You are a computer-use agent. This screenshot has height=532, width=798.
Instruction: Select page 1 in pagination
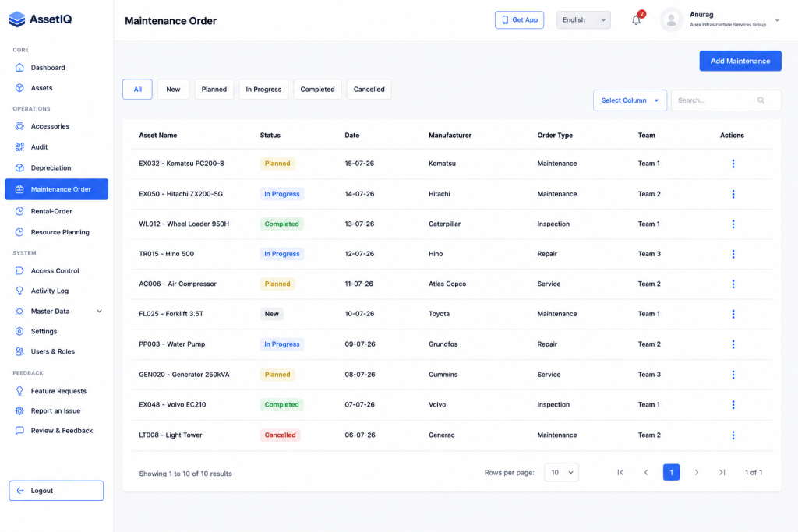pyautogui.click(x=671, y=473)
